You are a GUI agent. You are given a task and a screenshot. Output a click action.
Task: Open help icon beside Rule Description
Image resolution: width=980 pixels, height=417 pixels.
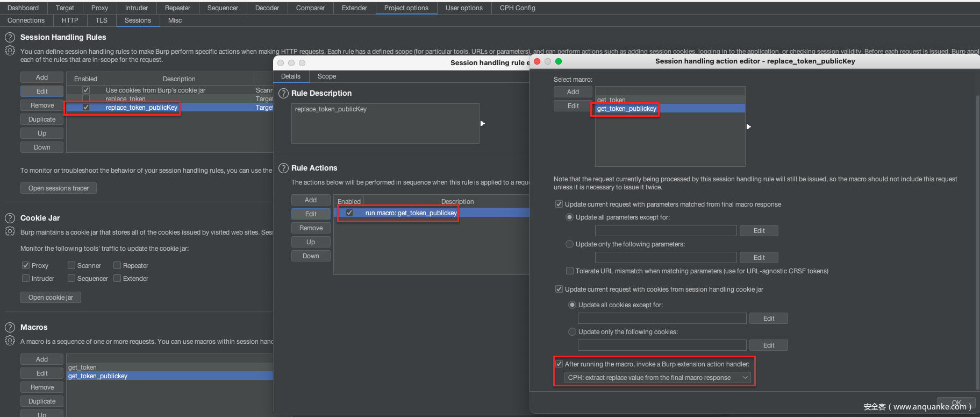283,94
